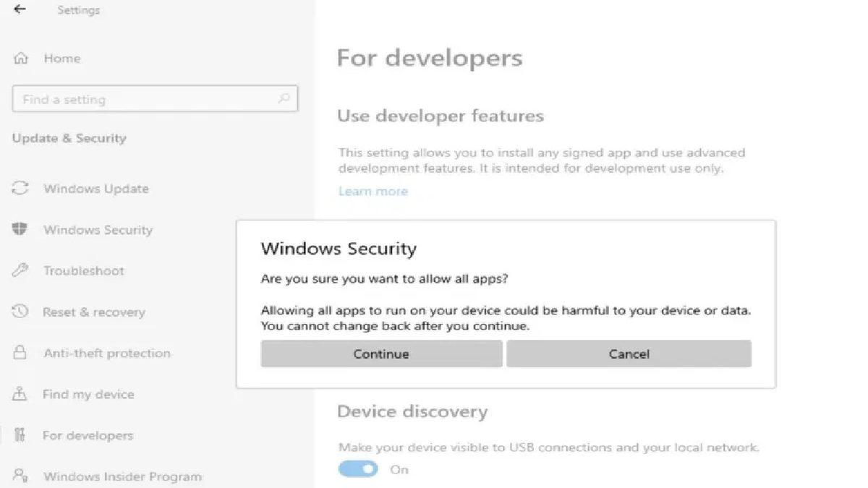Select the For developers icon
The image size is (868, 488).
pos(19,435)
